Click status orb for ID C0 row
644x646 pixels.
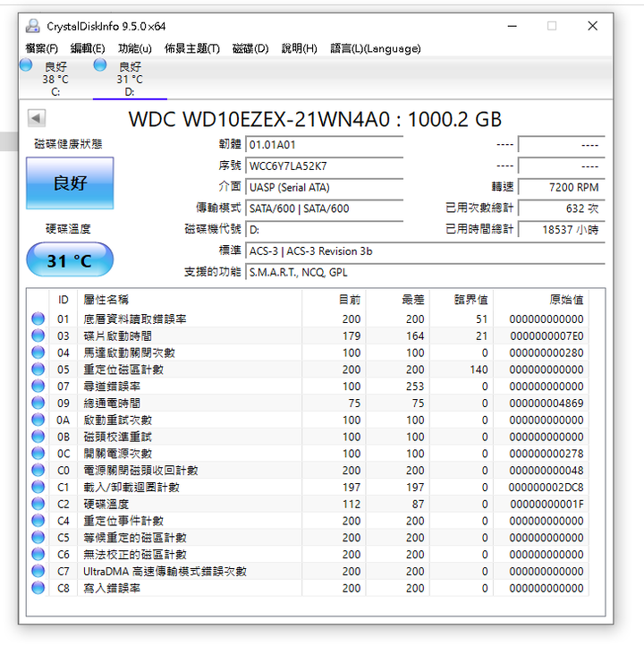[38, 470]
